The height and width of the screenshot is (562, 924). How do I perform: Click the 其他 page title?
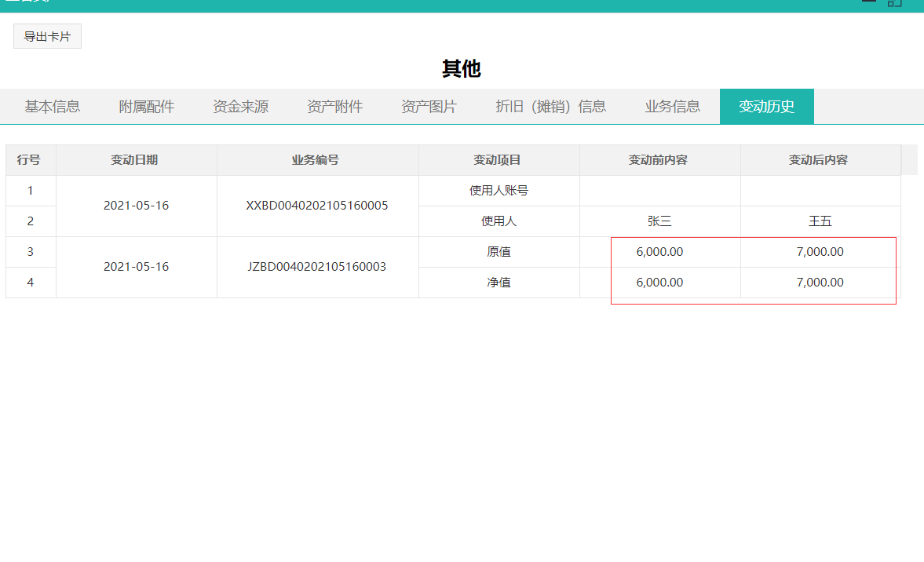[462, 69]
